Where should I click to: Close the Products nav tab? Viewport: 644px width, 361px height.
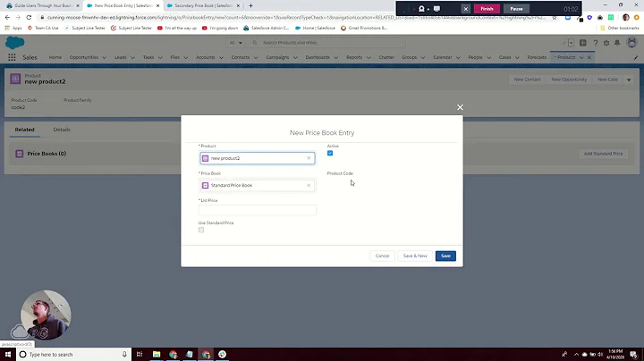pyautogui.click(x=589, y=57)
